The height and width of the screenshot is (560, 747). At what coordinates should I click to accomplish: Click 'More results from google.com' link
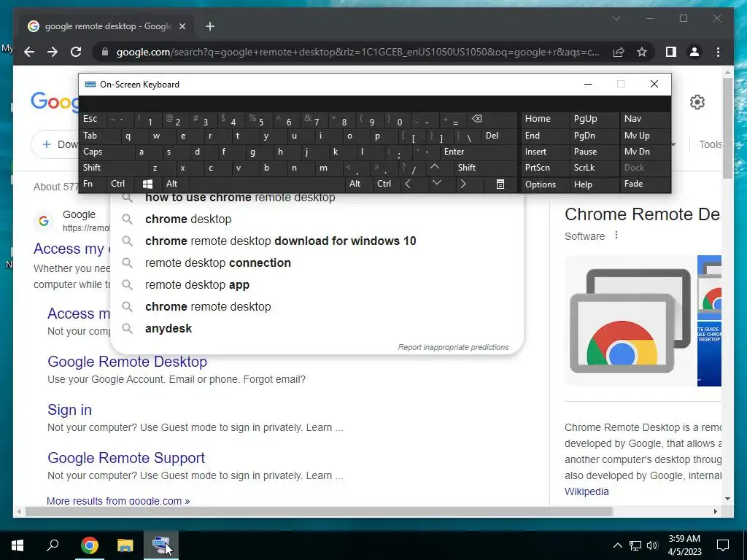[x=118, y=501]
